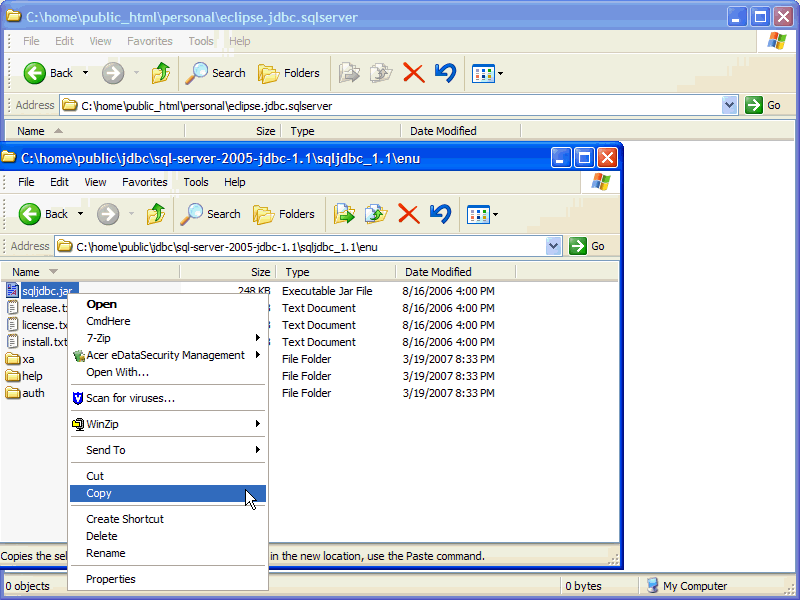Open the Favorites menu in front window
Viewport: 800px width, 600px height.
tap(145, 182)
